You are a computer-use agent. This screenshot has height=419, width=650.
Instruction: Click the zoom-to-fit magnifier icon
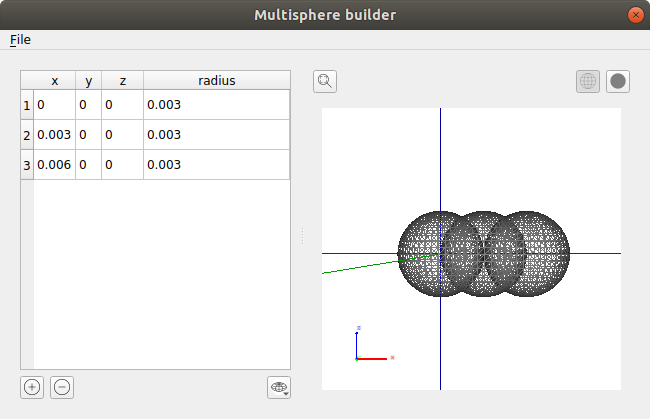(x=325, y=81)
